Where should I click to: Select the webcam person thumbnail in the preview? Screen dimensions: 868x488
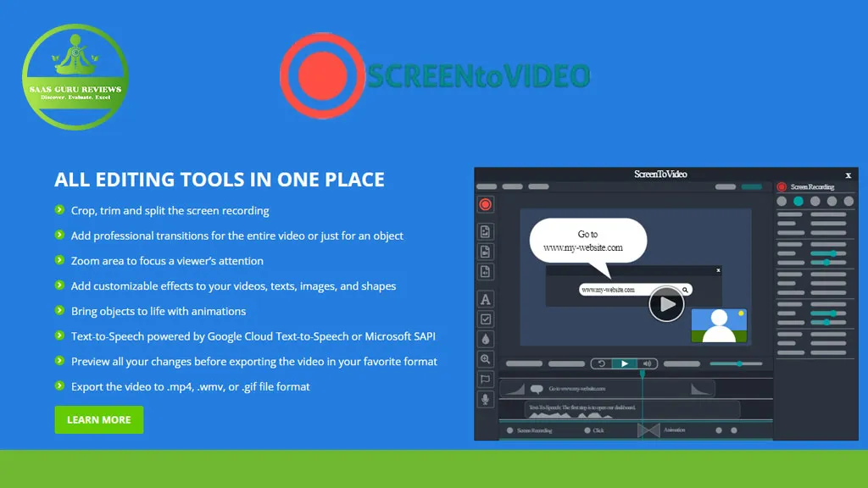point(719,326)
